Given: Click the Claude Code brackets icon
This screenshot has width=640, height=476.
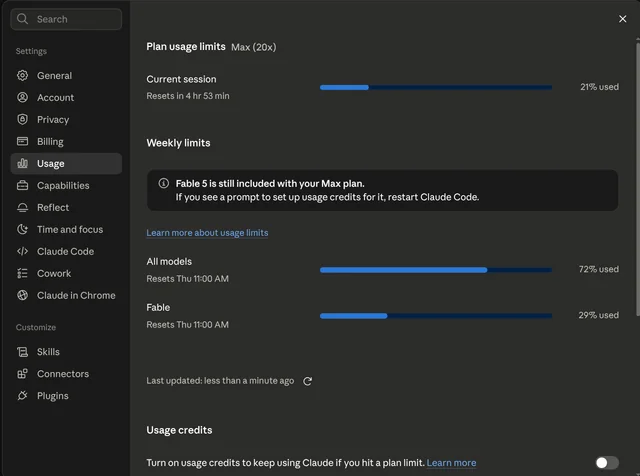Looking at the screenshot, I should (22, 251).
